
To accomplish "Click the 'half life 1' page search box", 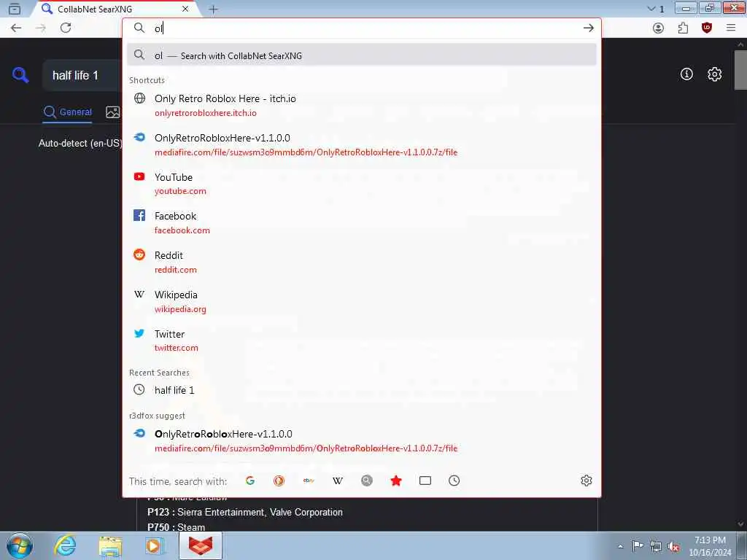I will click(x=81, y=75).
